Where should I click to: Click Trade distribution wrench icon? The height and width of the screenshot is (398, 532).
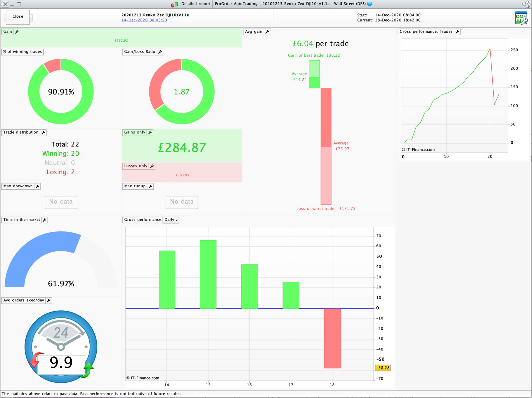click(43, 132)
